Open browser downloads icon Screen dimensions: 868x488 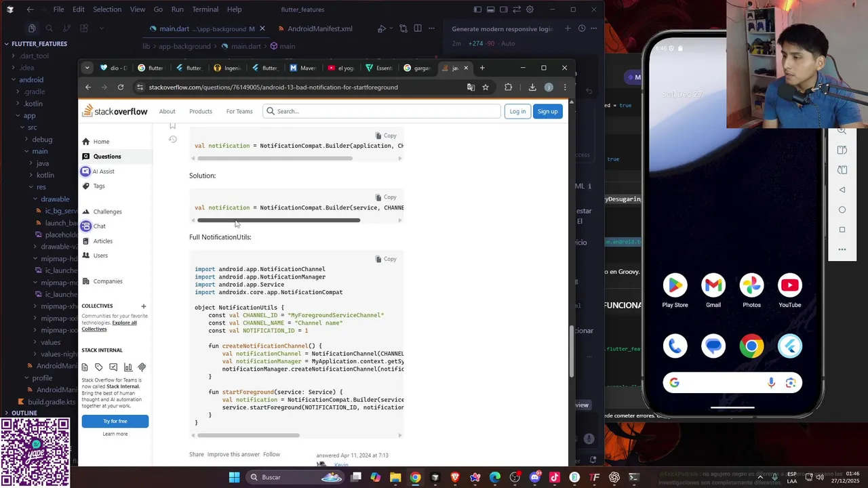pos(532,87)
